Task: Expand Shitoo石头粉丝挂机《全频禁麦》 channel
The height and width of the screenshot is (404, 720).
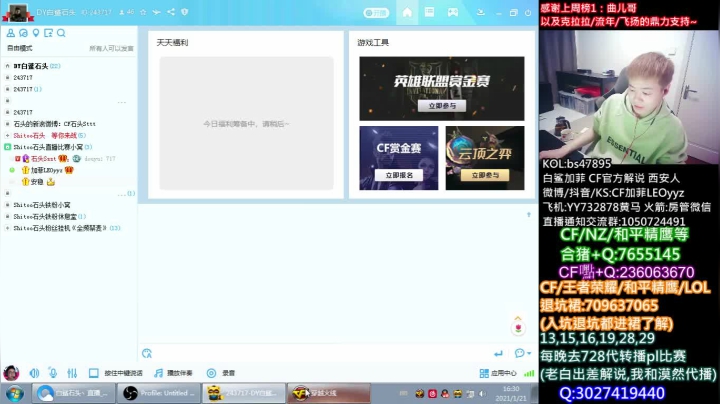Action: coord(7,228)
